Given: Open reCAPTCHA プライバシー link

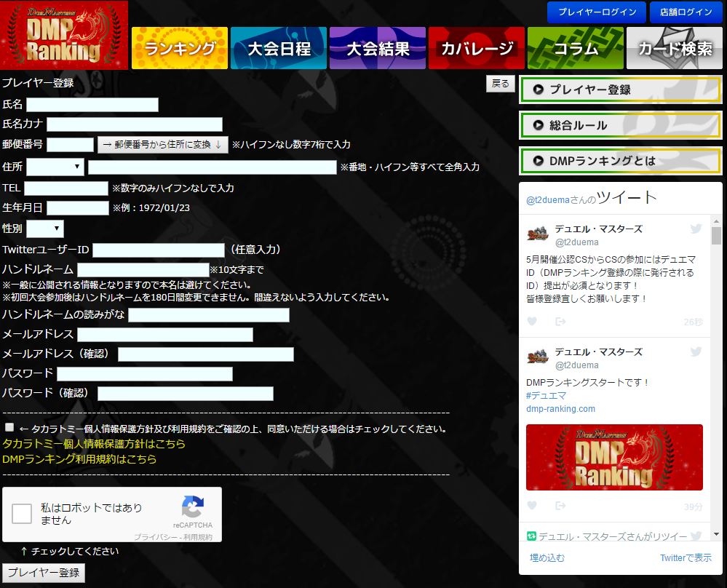Looking at the screenshot, I should click(x=156, y=537).
